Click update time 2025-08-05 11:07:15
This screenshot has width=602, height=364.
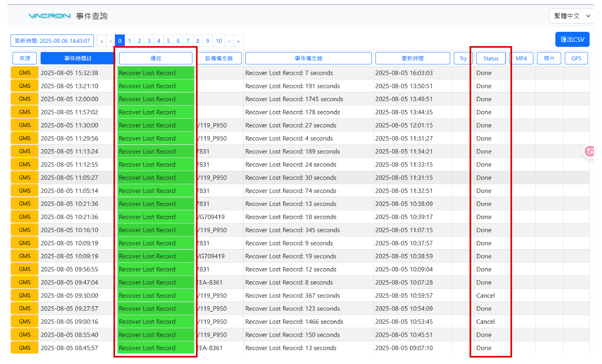point(404,230)
